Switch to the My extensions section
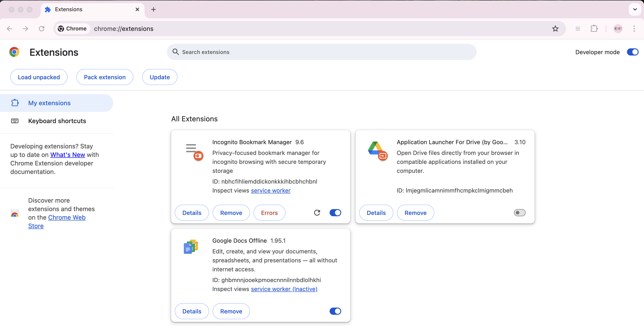Screen dimensions: 644x334 (49, 103)
